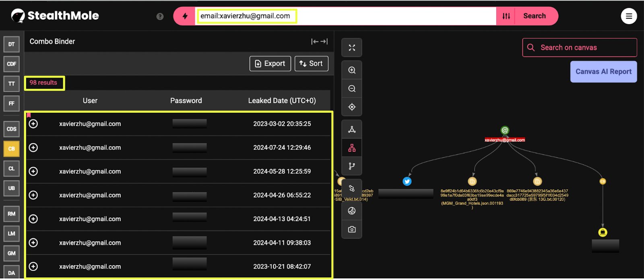Click the zoom in canvas icon
Screen dimensions: 644x280
click(352, 70)
